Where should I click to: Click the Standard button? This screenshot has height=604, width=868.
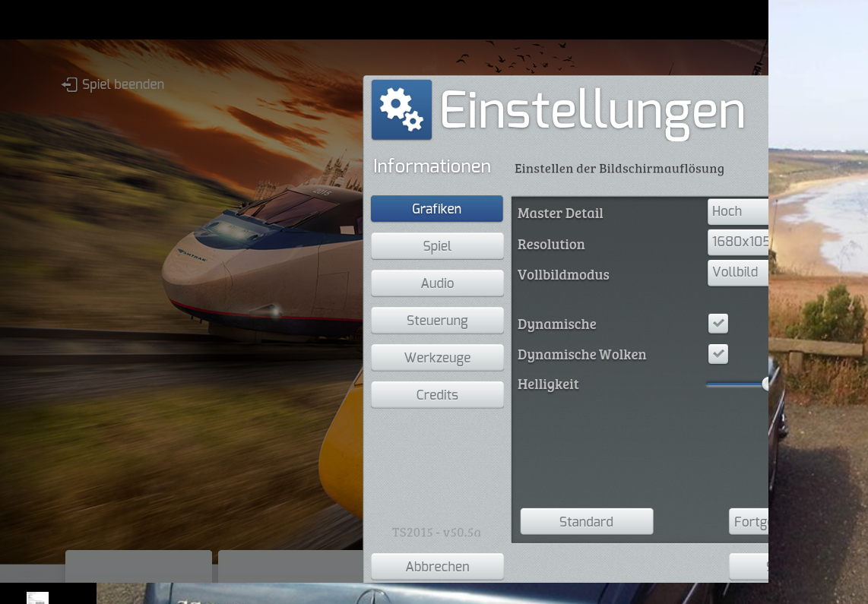coord(586,522)
